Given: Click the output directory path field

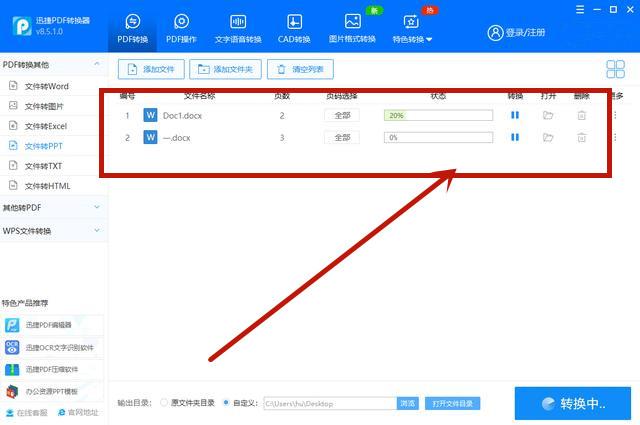Looking at the screenshot, I should tap(330, 403).
